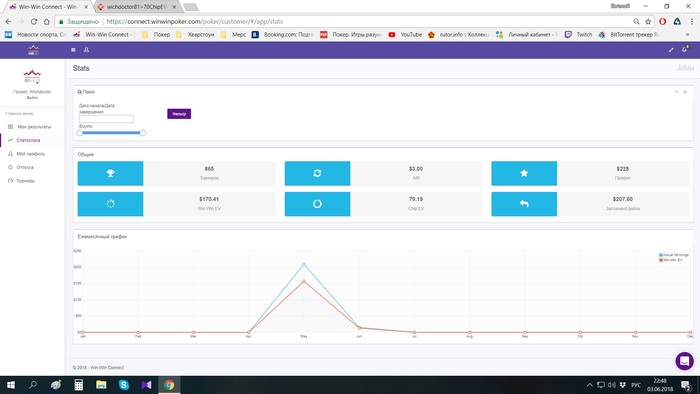Open the Booking.com bookmark
This screenshot has height=394, width=700.
283,34
